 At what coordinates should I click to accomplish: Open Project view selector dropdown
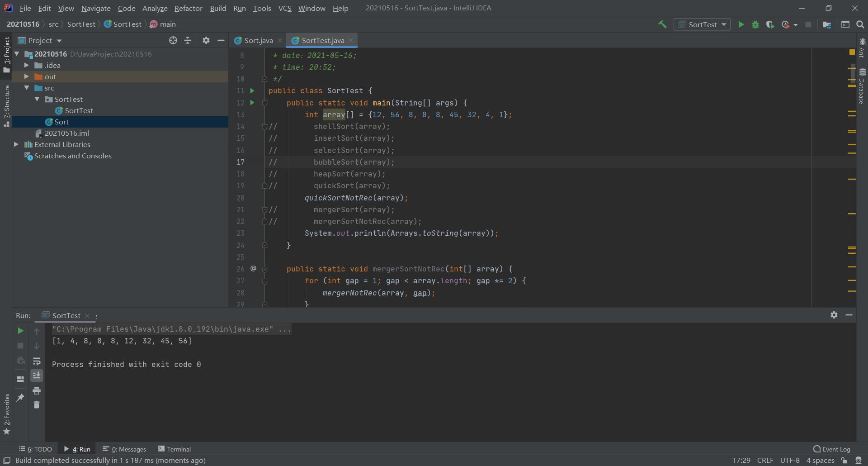pos(40,40)
